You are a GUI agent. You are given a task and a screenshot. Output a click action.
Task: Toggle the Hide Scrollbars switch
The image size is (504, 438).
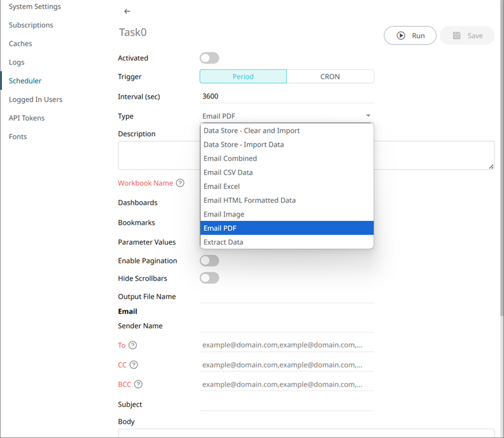[209, 278]
